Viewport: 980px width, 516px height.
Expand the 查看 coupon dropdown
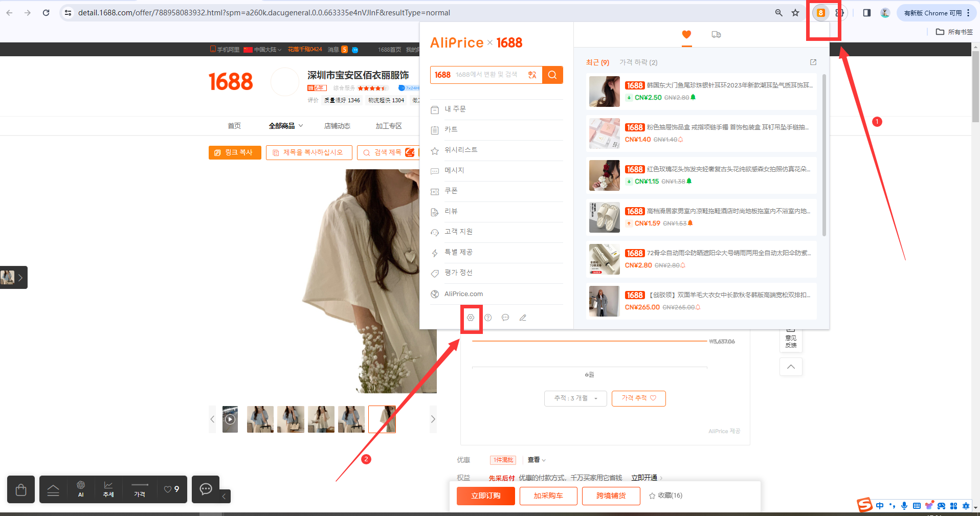click(x=537, y=460)
